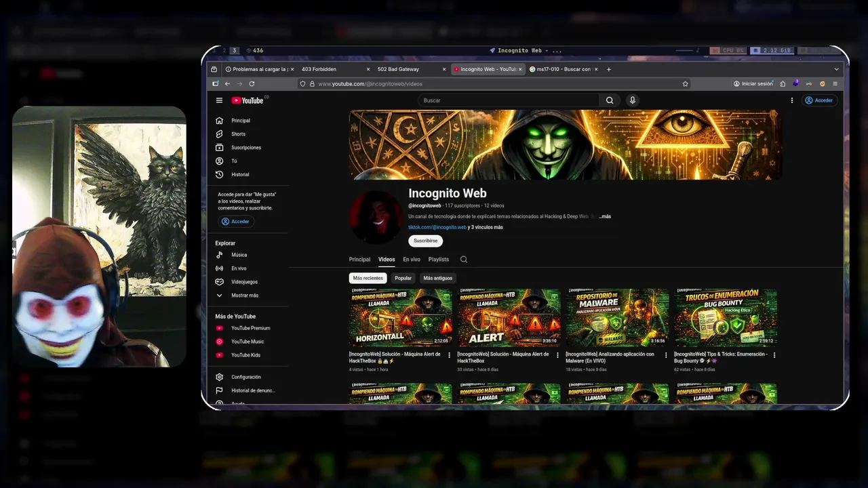Click the CPU indicator in status bar
Viewport: 868px width, 488px height.
click(x=727, y=51)
